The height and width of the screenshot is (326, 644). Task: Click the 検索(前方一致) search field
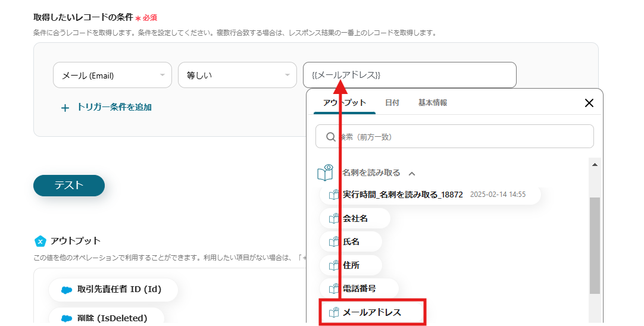454,136
